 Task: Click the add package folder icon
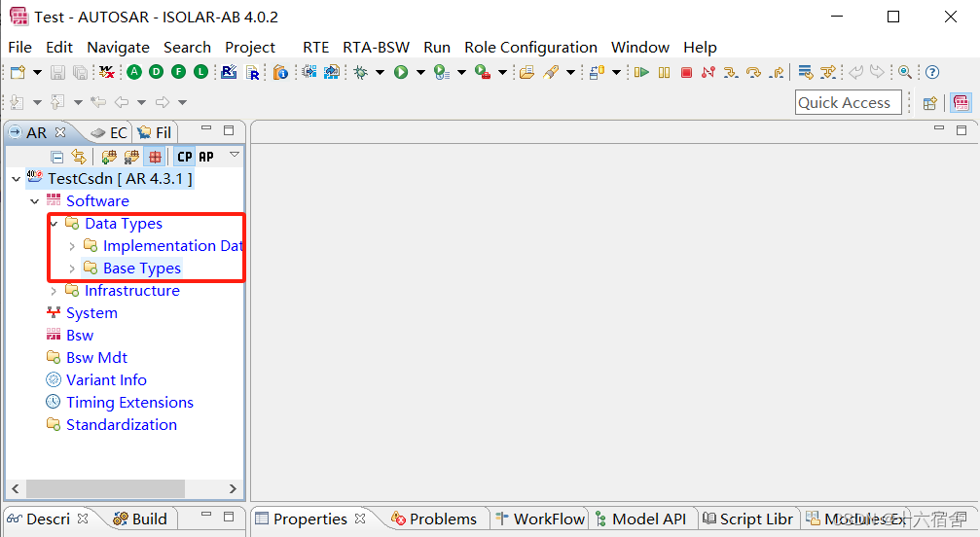109,157
